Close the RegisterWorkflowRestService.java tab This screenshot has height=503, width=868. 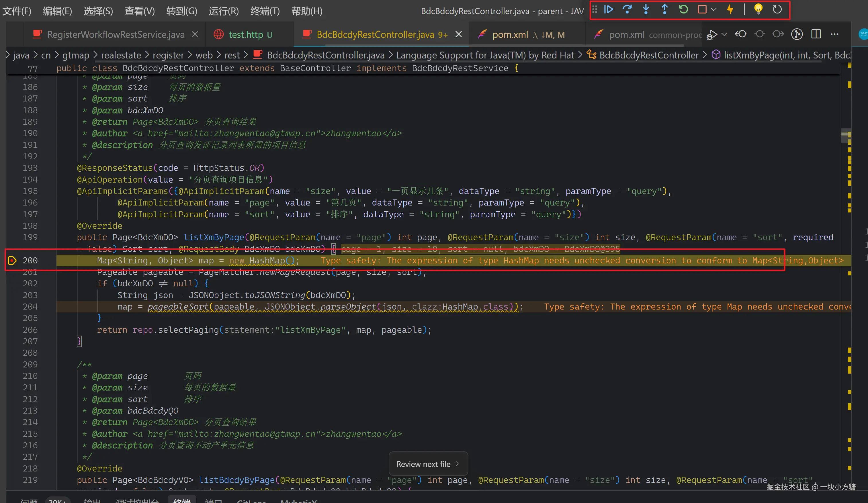pyautogui.click(x=195, y=34)
